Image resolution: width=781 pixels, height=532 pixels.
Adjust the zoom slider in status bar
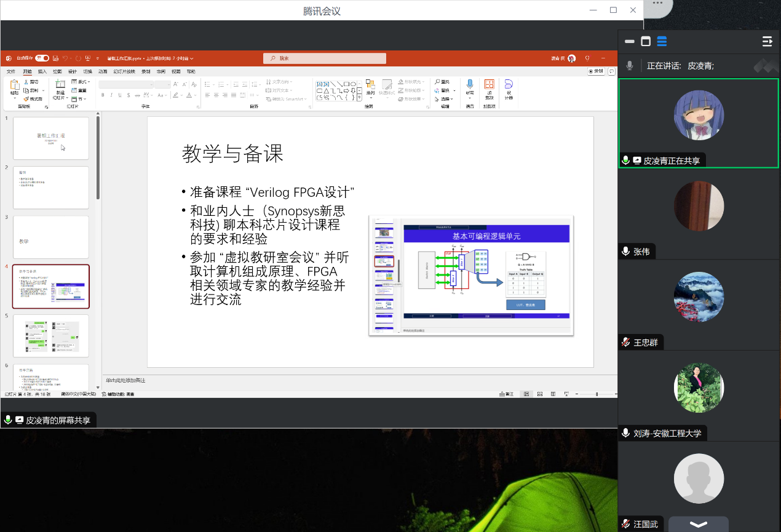coord(597,394)
